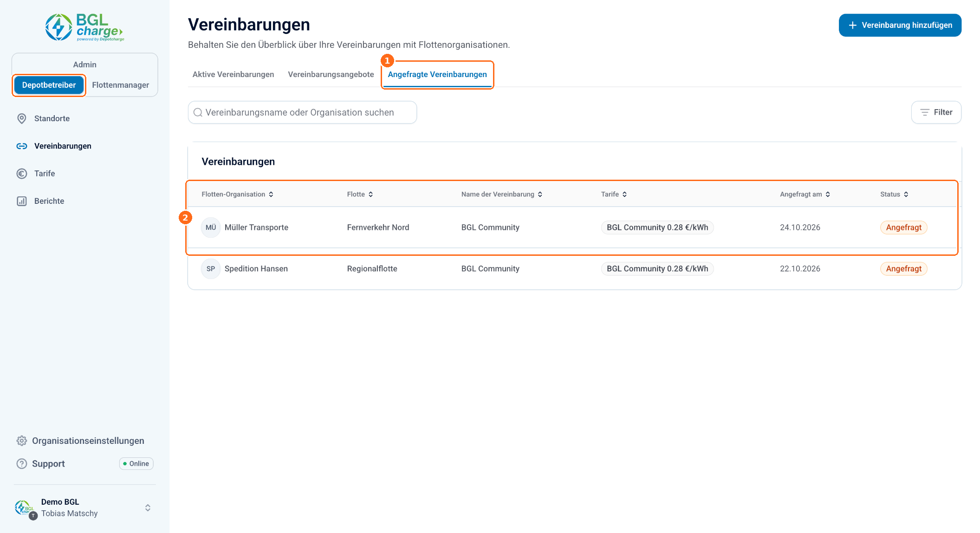Image resolution: width=980 pixels, height=533 pixels.
Task: Click Spedition Hansen organisation name
Action: (x=256, y=269)
